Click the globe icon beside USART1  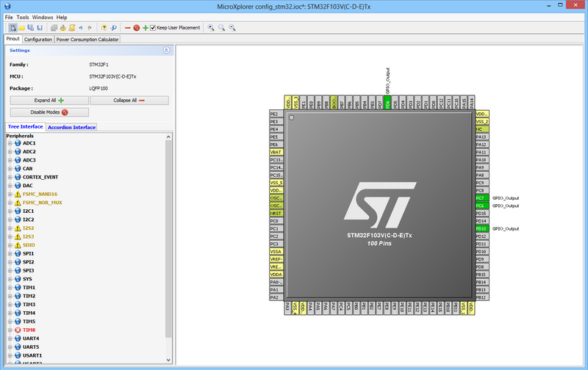(18, 355)
